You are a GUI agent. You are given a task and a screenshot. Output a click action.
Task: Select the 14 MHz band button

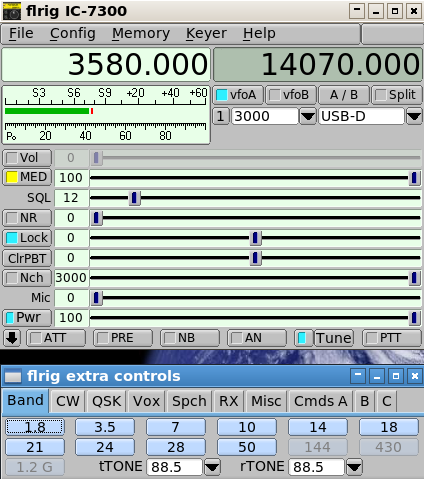click(x=318, y=427)
